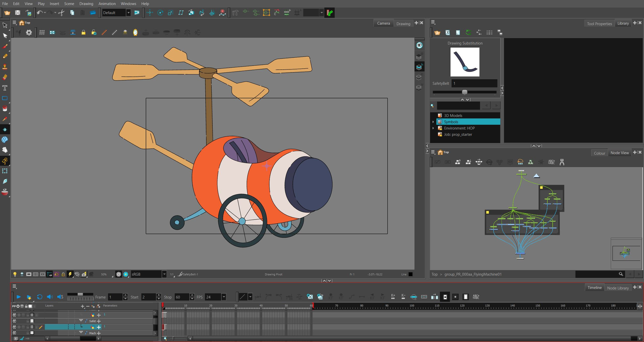Select the Job: prop_starter library folder
This screenshot has width=644, height=342.
[x=458, y=135]
